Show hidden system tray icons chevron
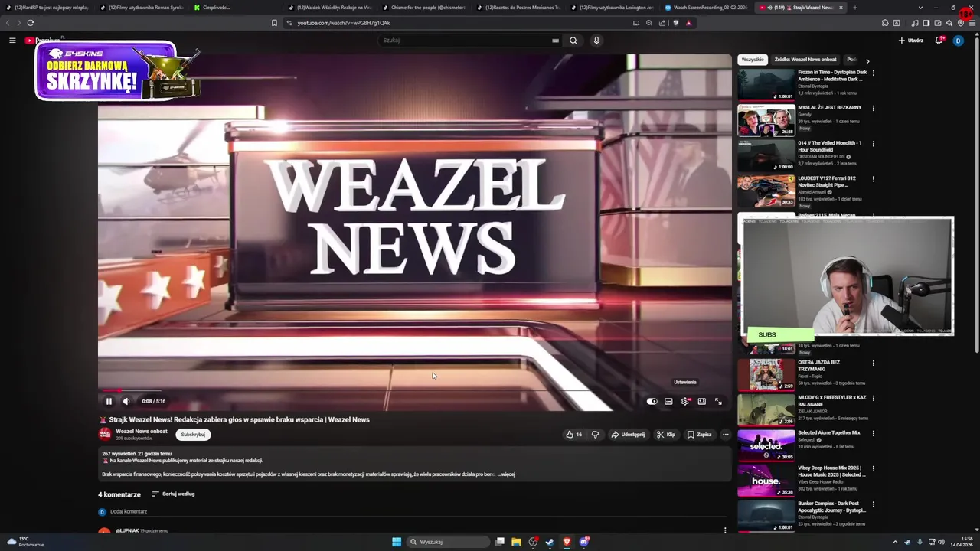 895,542
